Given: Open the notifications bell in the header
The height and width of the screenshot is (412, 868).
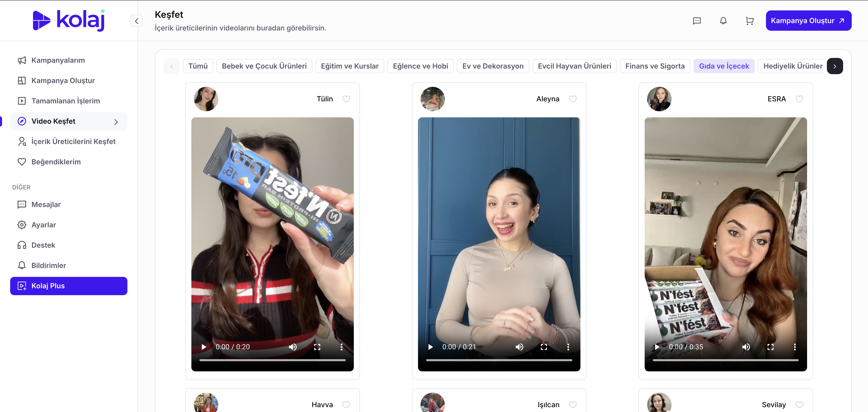Looking at the screenshot, I should click(723, 21).
